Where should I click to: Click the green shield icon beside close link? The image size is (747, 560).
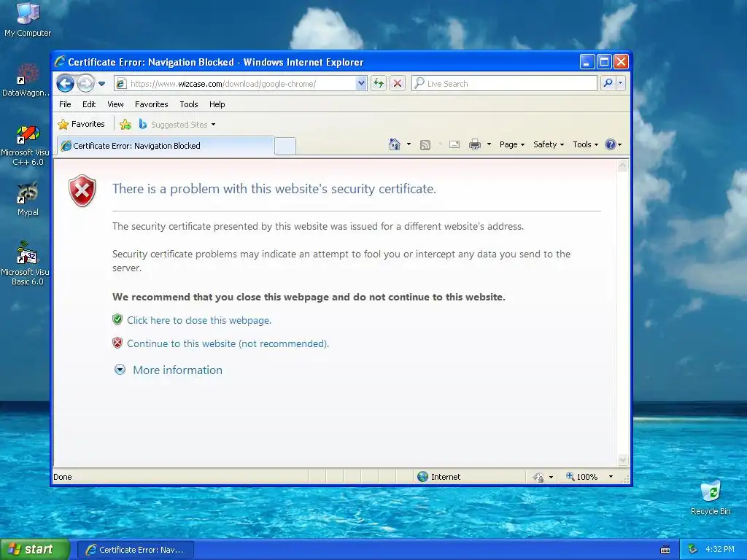click(x=117, y=319)
